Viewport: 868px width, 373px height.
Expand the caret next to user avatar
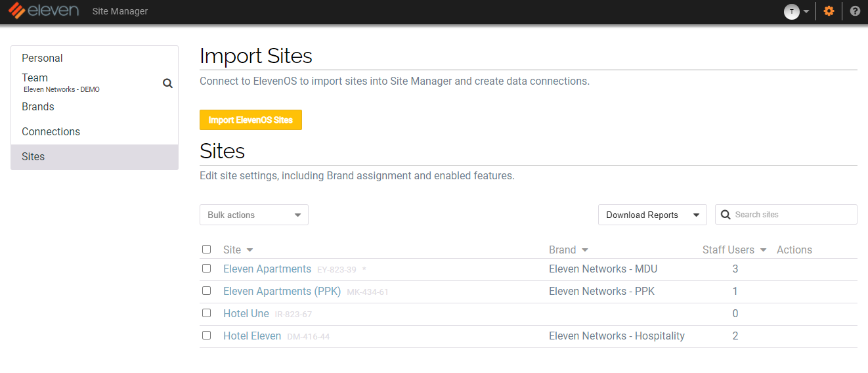pos(806,12)
